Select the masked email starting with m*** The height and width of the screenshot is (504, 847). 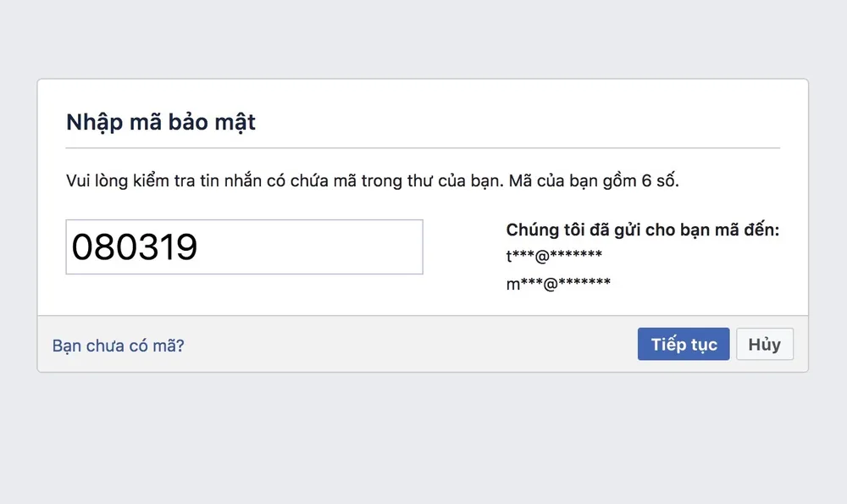click(557, 284)
